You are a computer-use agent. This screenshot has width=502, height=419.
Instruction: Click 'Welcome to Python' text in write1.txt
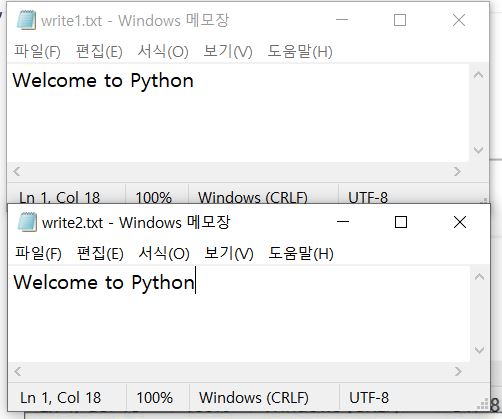tap(103, 81)
